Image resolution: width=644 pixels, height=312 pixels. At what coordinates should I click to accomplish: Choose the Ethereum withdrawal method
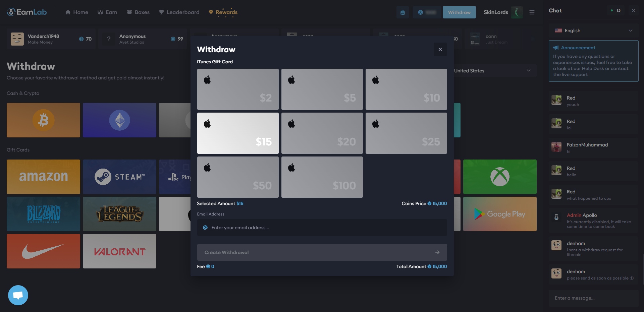(x=119, y=120)
